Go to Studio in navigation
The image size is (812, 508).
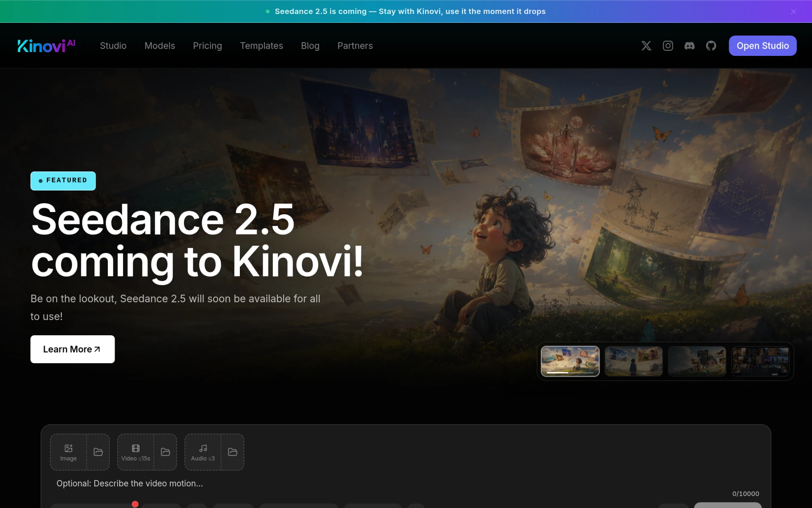[x=113, y=46]
